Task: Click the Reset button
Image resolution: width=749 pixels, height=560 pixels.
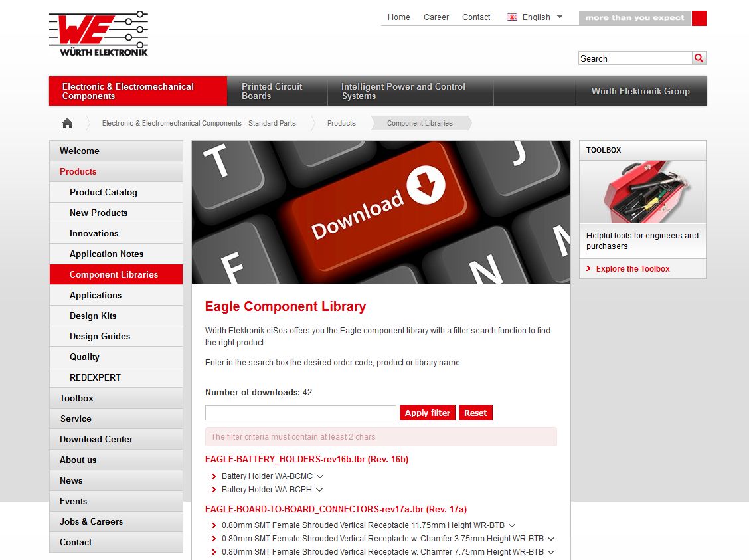Action: [476, 413]
